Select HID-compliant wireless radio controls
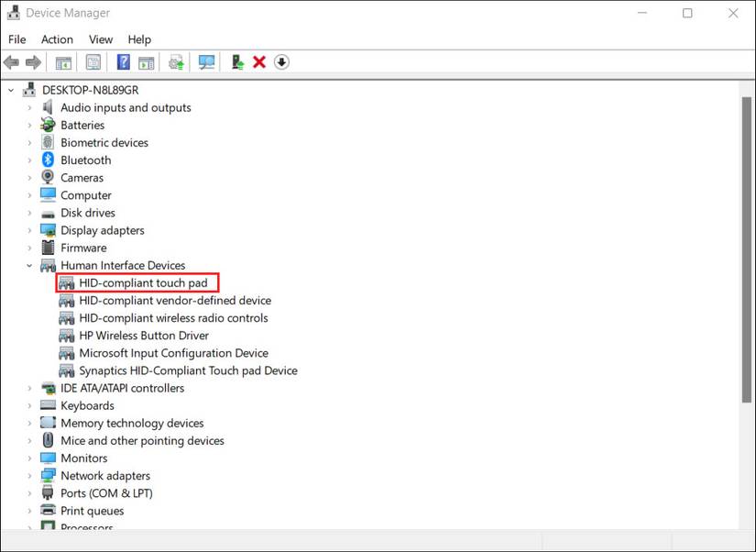This screenshot has width=756, height=552. pyautogui.click(x=173, y=318)
